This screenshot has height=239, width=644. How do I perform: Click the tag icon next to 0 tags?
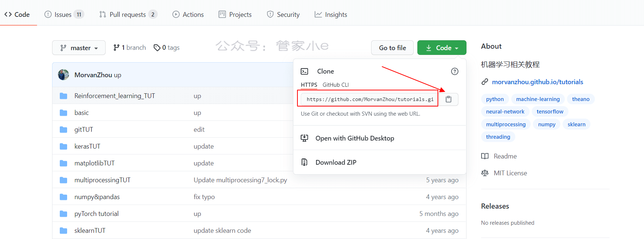point(157,48)
